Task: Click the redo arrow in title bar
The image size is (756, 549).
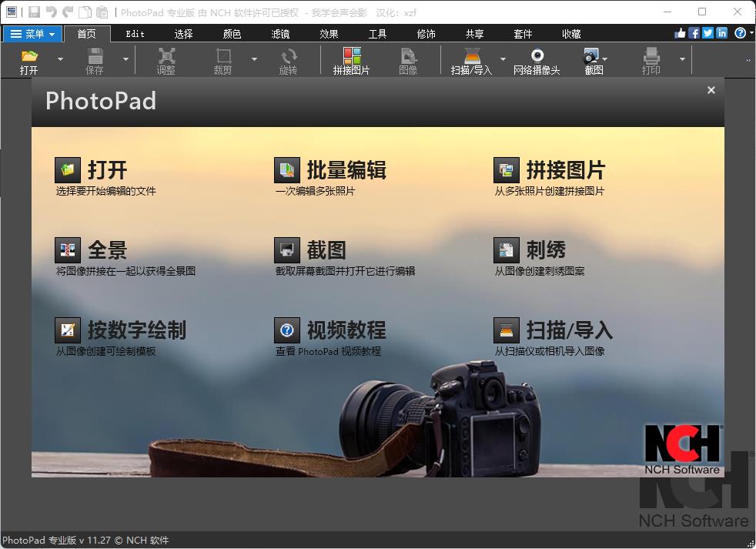Action: coord(68,12)
